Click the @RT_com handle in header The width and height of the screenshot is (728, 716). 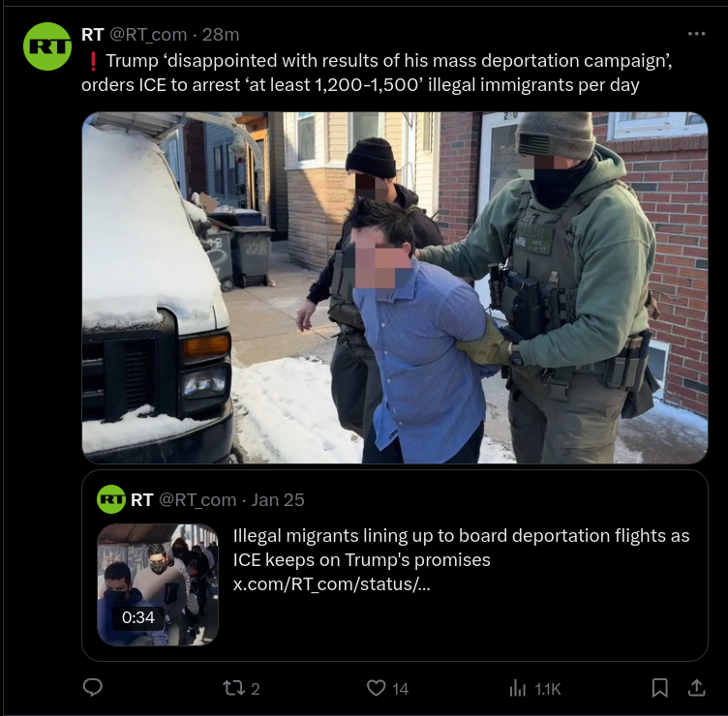tap(148, 35)
